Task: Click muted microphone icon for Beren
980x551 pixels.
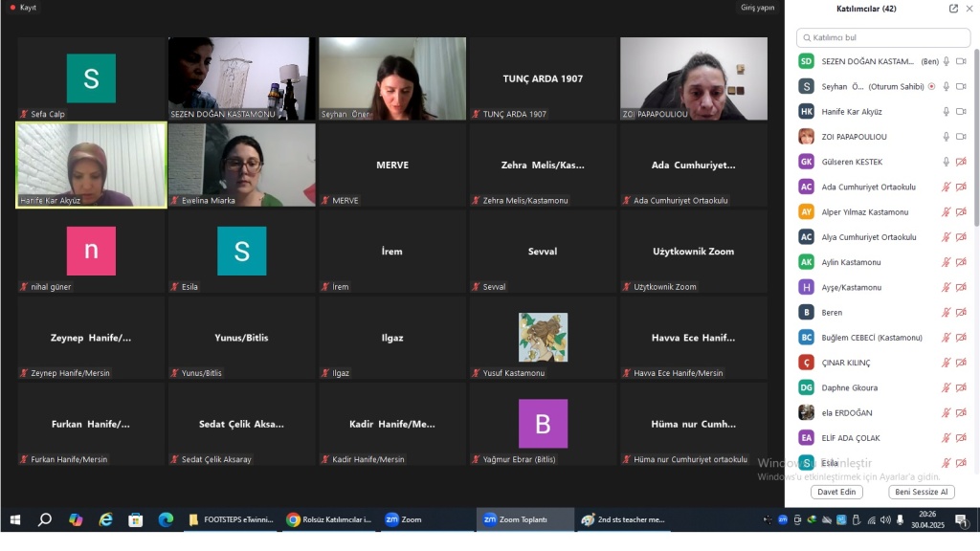Action: [947, 312]
